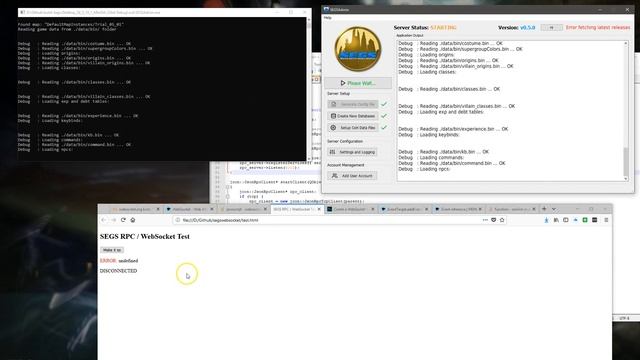
Task: Close the EventTarget.addEvent tab
Action: pos(427,209)
